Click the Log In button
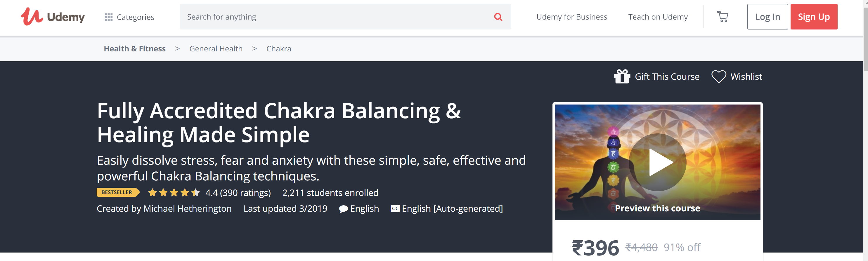This screenshot has width=868, height=261. point(767,17)
